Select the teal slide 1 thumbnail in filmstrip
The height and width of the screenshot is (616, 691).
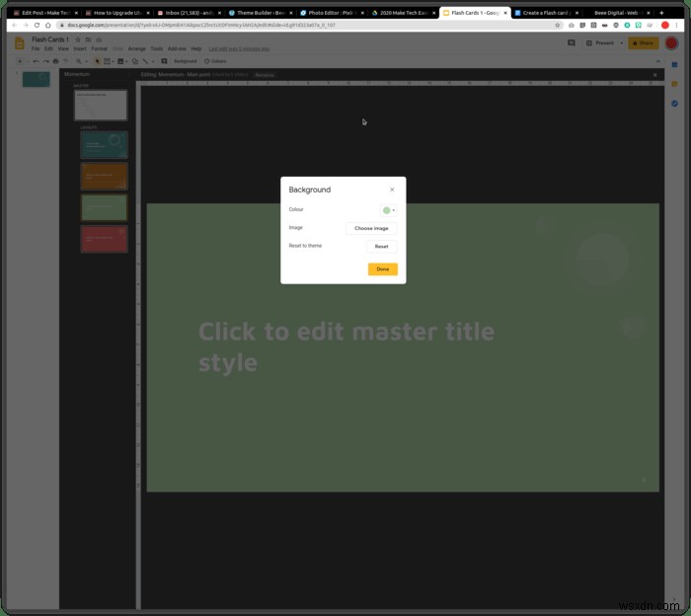pos(37,79)
